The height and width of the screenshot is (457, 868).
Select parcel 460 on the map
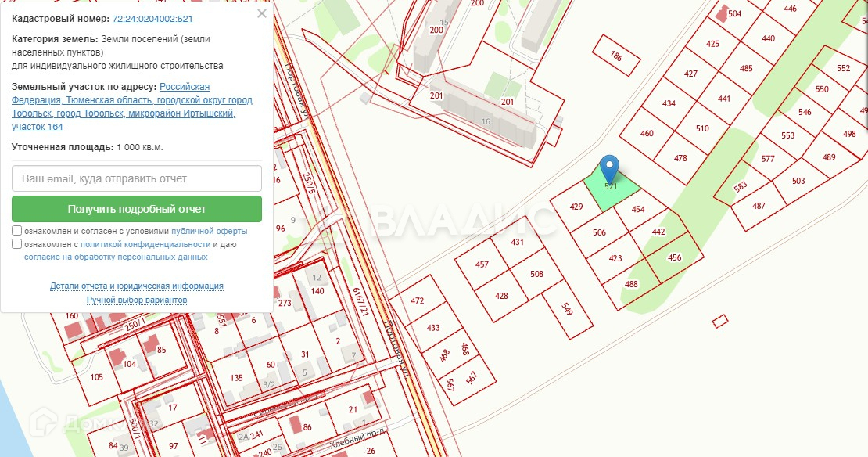[x=647, y=134]
